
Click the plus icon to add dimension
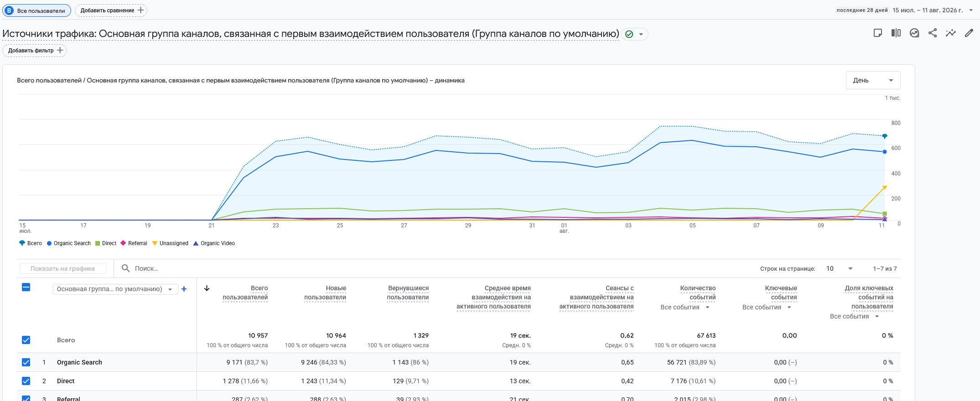point(184,289)
